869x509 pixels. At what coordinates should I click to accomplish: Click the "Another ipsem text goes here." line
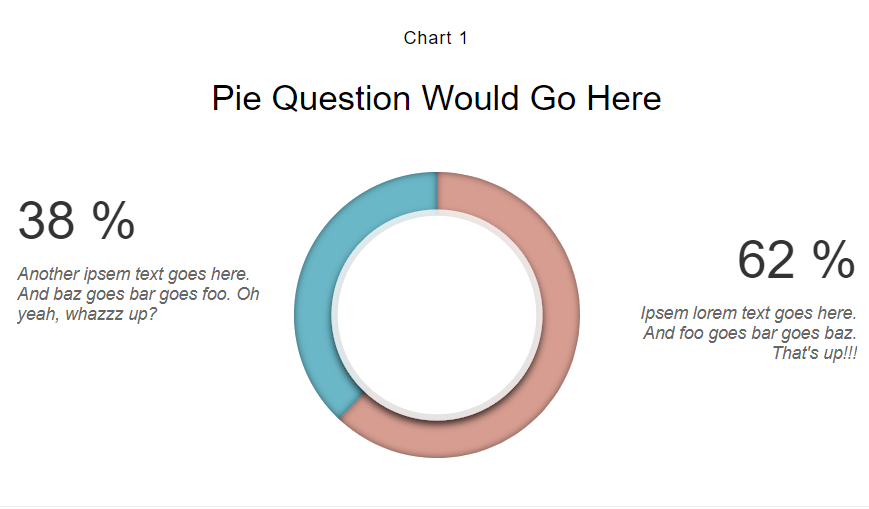[134, 274]
